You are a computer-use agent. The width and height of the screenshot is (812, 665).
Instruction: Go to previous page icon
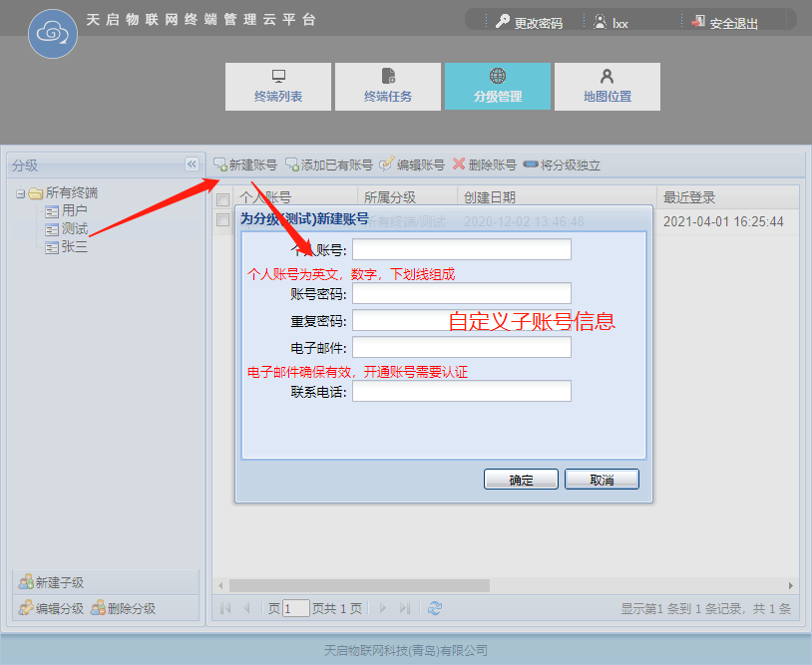coord(246,608)
